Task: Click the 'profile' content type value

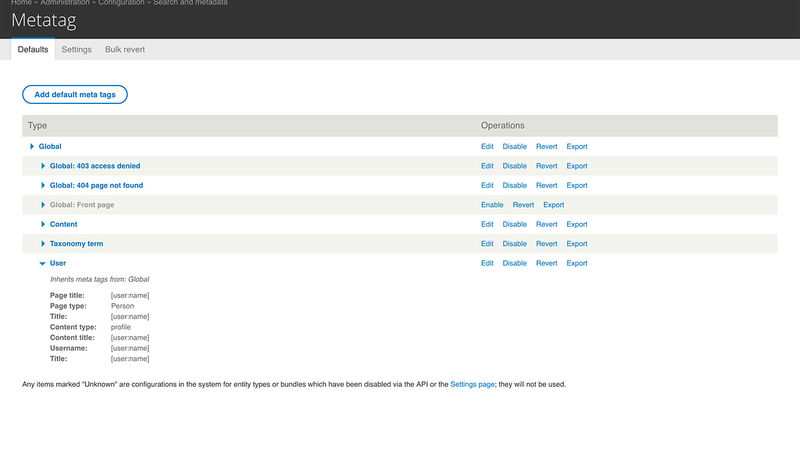Action: tap(121, 327)
